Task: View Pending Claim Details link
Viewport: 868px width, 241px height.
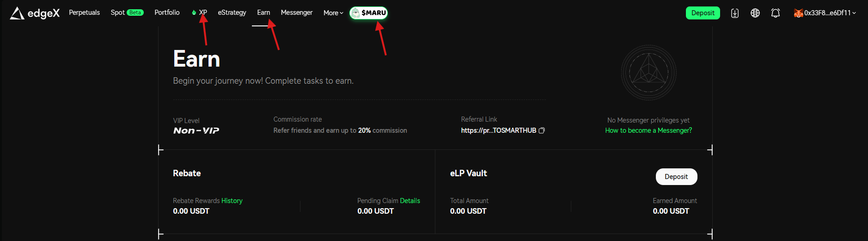Action: (410, 201)
